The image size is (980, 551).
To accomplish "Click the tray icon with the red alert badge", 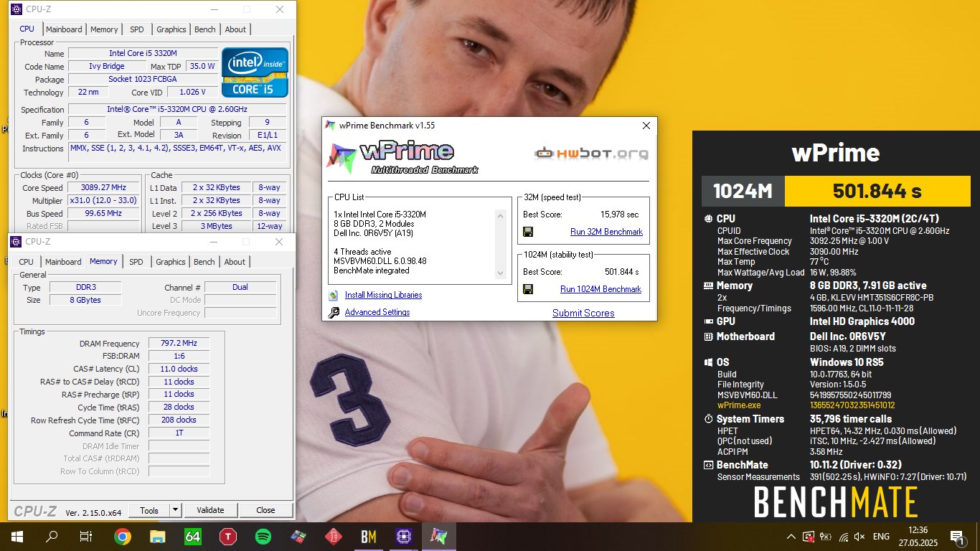I will tap(809, 537).
